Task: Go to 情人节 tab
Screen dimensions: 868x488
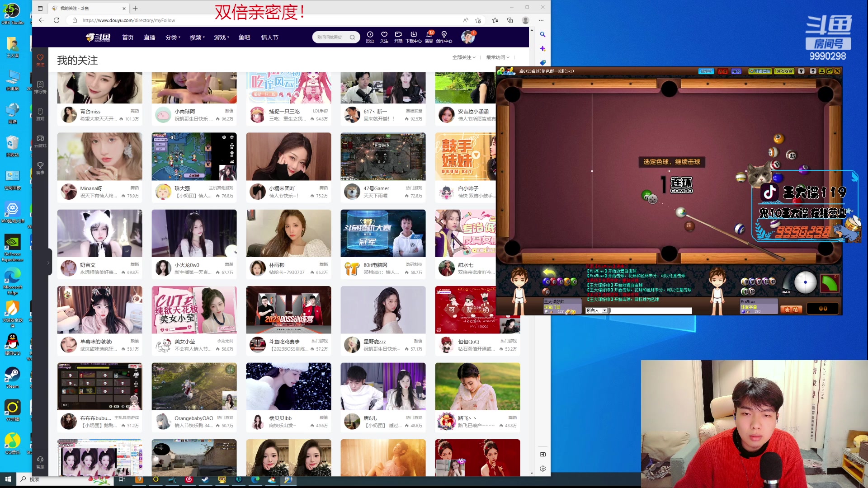Action: [270, 38]
